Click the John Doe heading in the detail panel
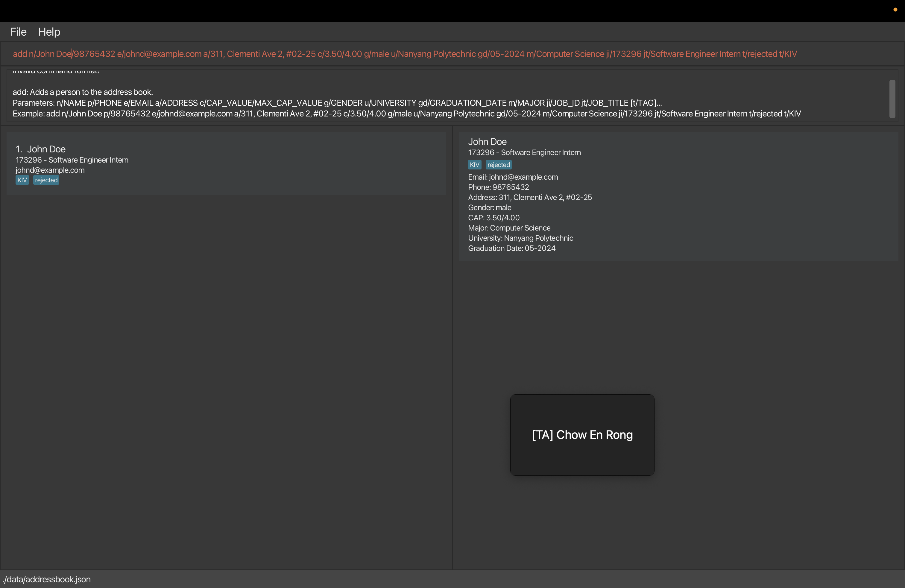Viewport: 905px width, 588px height. click(487, 142)
